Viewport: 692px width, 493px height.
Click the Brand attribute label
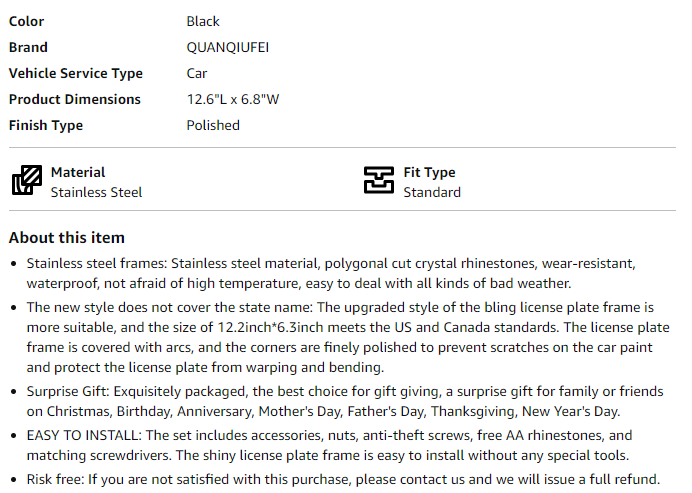28,47
